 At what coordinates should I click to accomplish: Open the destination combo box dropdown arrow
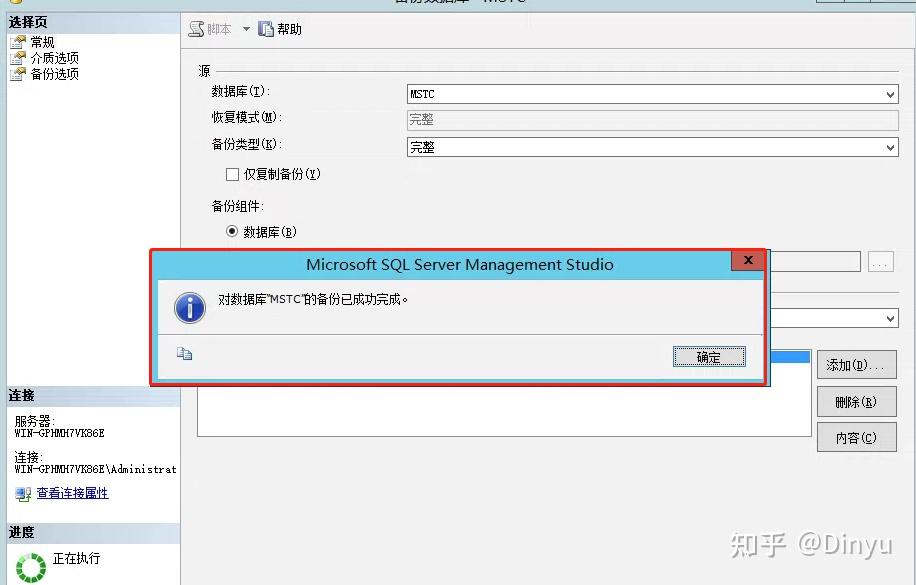(891, 318)
